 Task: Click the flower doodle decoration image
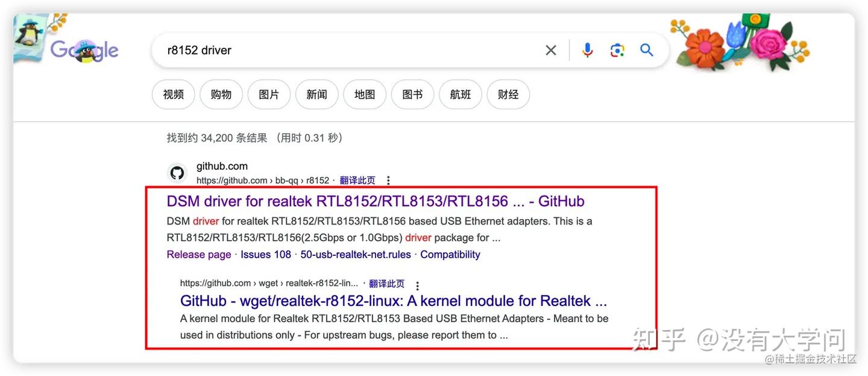coord(740,42)
